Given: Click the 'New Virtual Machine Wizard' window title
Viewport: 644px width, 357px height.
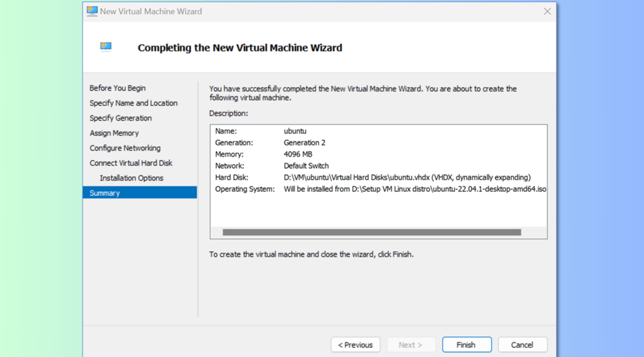Looking at the screenshot, I should pyautogui.click(x=151, y=12).
